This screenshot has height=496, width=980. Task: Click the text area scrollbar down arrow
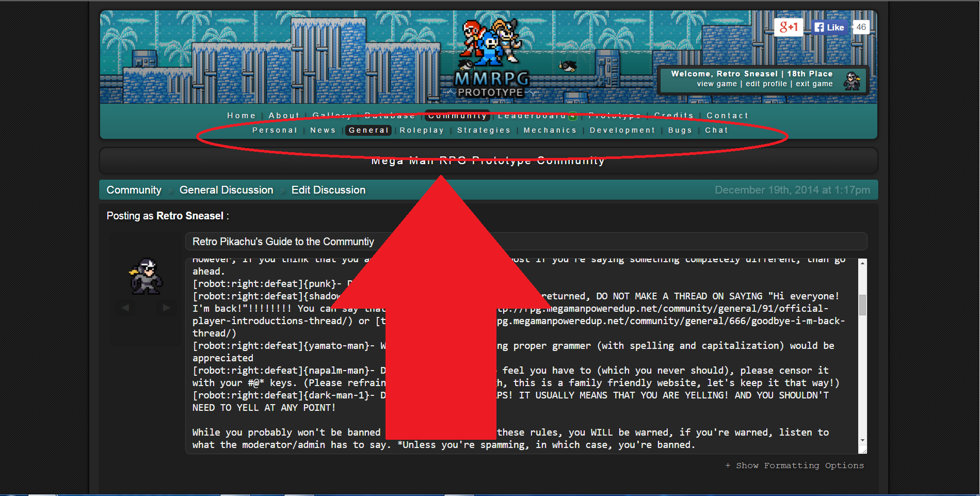(x=862, y=440)
